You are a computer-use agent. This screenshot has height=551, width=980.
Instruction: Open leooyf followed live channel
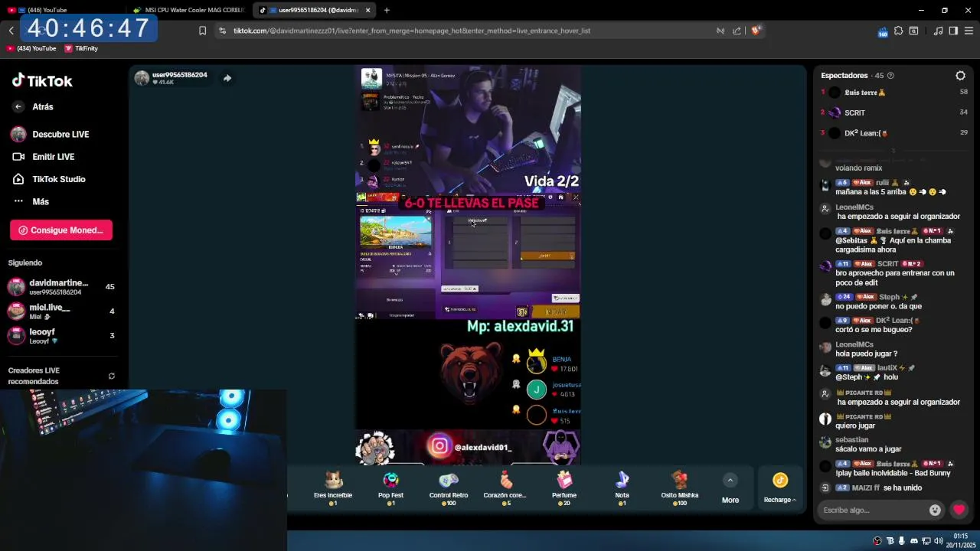point(61,335)
